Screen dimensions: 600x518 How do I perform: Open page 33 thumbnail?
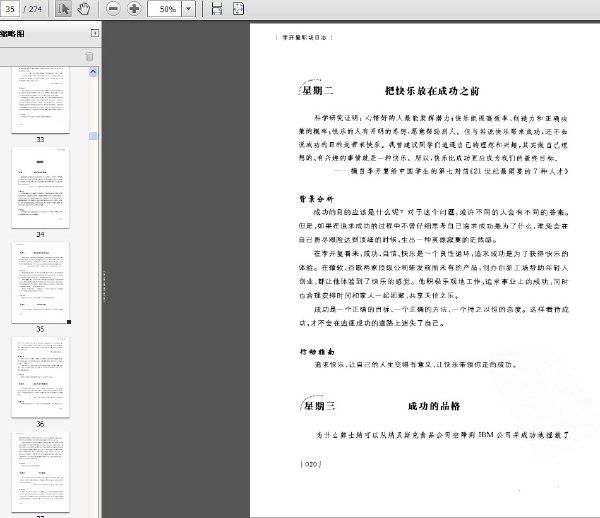(41, 100)
